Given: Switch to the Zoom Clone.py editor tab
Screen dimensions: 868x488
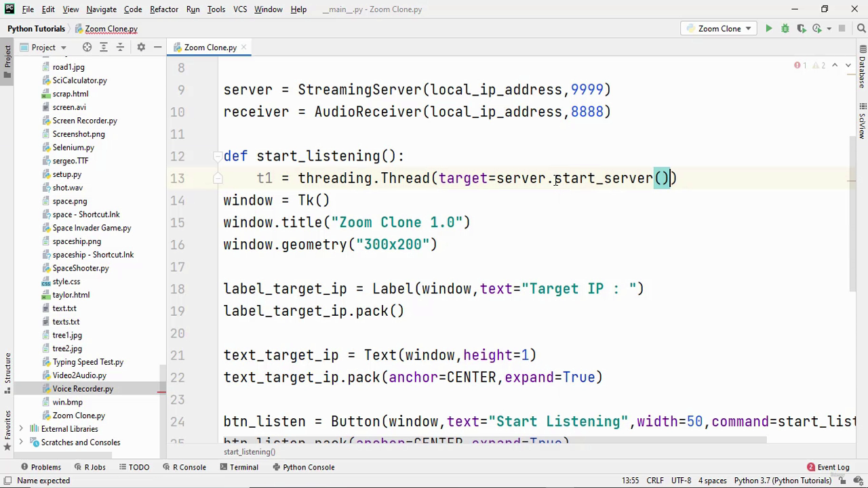Looking at the screenshot, I should tap(210, 47).
